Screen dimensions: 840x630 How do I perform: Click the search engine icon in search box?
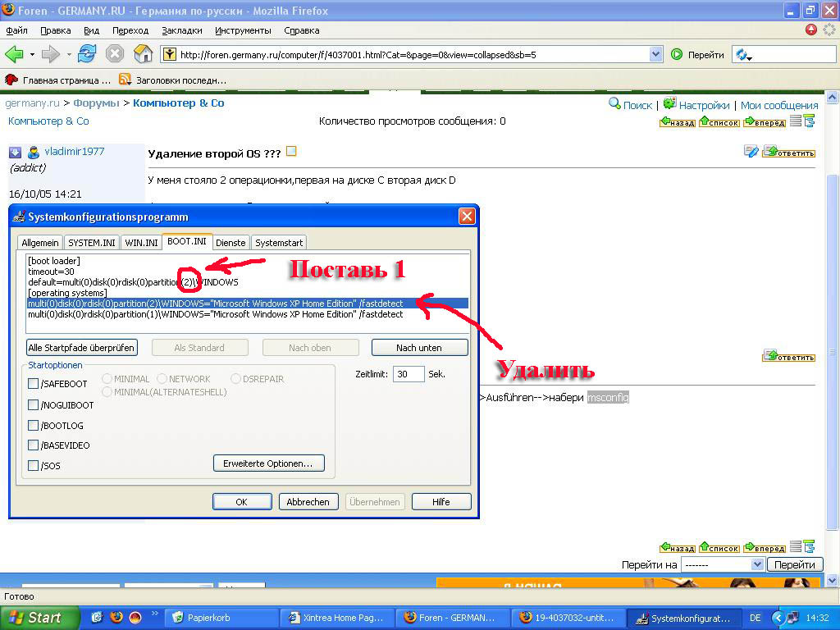pos(742,55)
